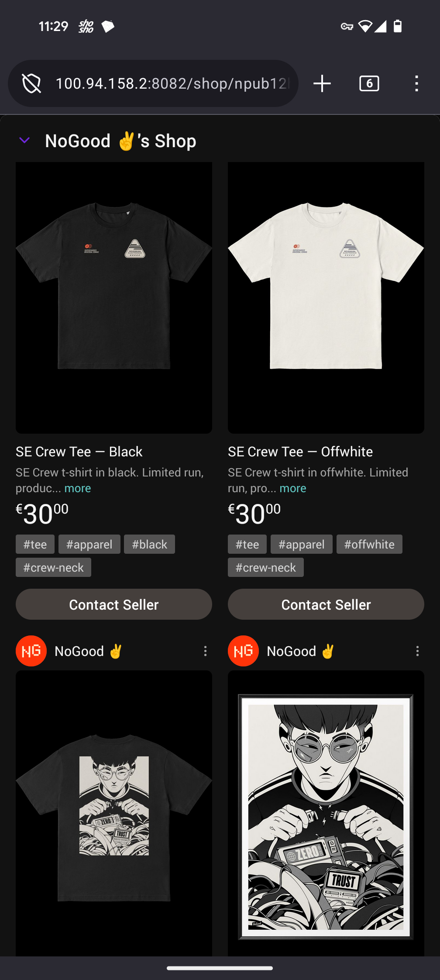This screenshot has width=440, height=980.
Task: Expand Offwhite tee description with more
Action: [x=293, y=488]
